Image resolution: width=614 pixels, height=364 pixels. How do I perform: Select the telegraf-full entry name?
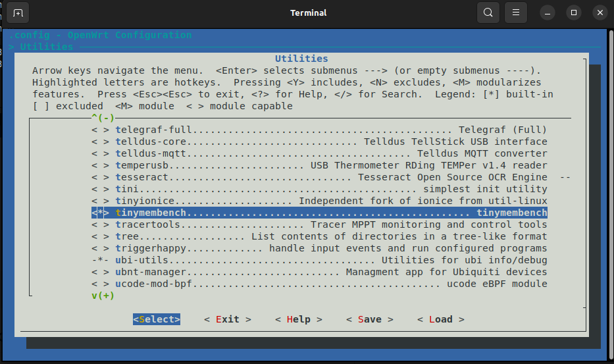pyautogui.click(x=153, y=130)
